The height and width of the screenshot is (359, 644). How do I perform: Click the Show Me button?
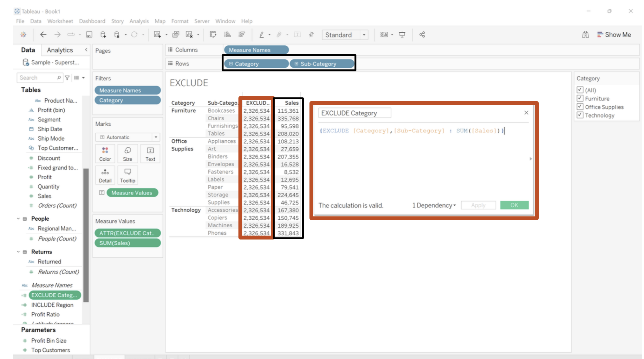(x=614, y=35)
